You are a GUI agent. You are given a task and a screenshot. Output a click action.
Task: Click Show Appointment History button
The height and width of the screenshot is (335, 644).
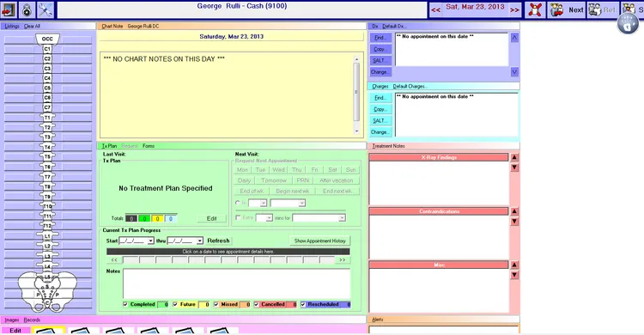click(x=320, y=241)
